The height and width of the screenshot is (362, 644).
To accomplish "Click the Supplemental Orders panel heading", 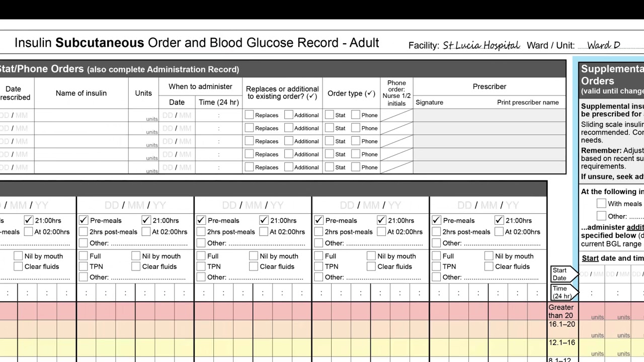I will coord(612,75).
